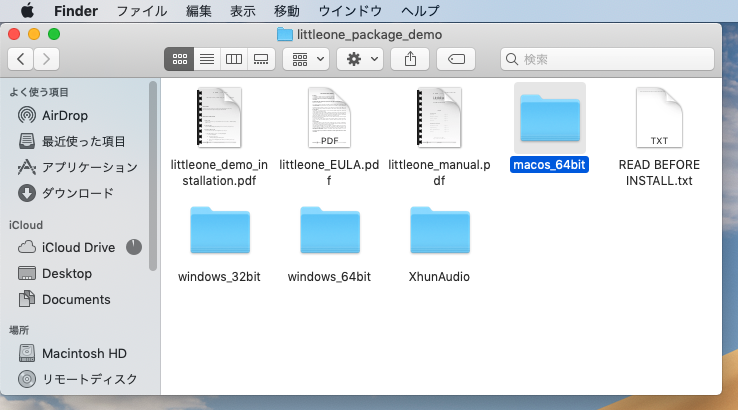Open the 表示 menu
Image resolution: width=738 pixels, height=410 pixels.
point(242,11)
